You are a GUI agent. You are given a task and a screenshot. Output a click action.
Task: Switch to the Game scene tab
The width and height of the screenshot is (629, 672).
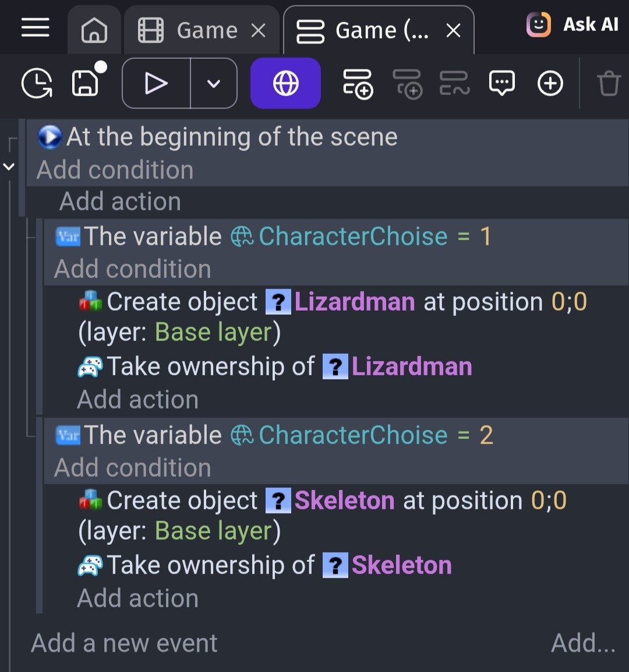[195, 30]
